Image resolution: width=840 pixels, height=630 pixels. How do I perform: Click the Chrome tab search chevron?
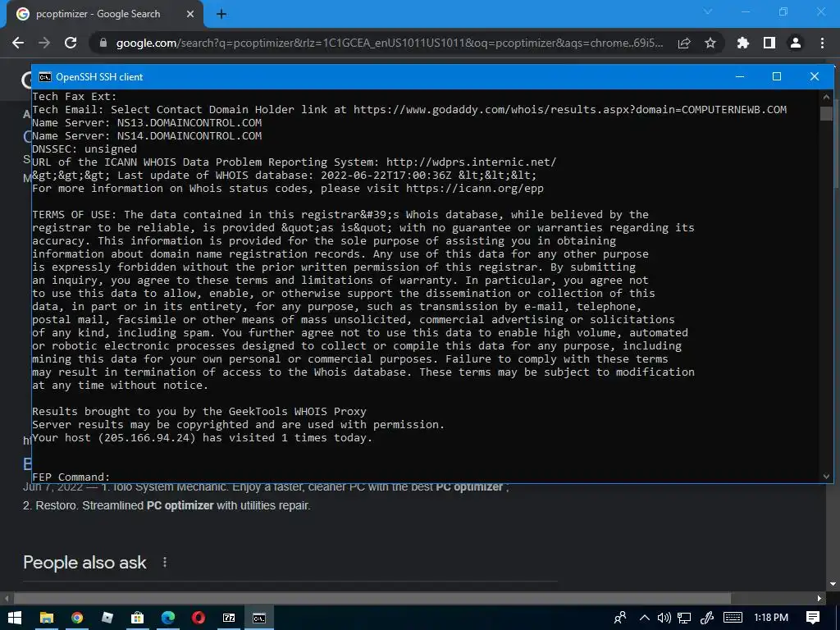708,11
